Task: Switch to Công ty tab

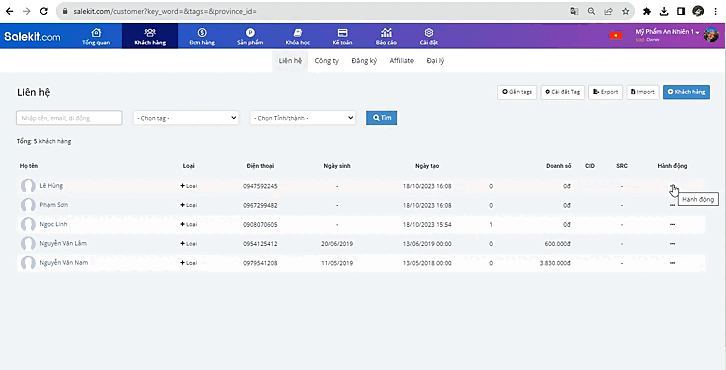Action: pos(327,61)
